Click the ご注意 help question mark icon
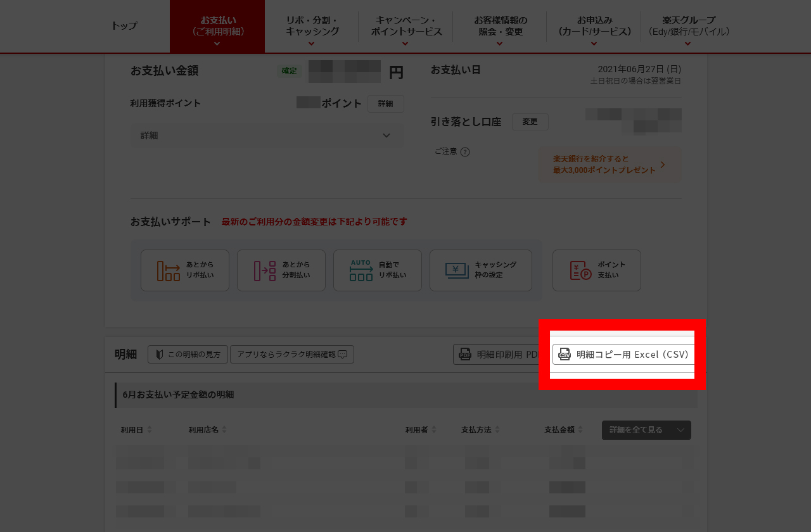This screenshot has width=811, height=532. [465, 152]
